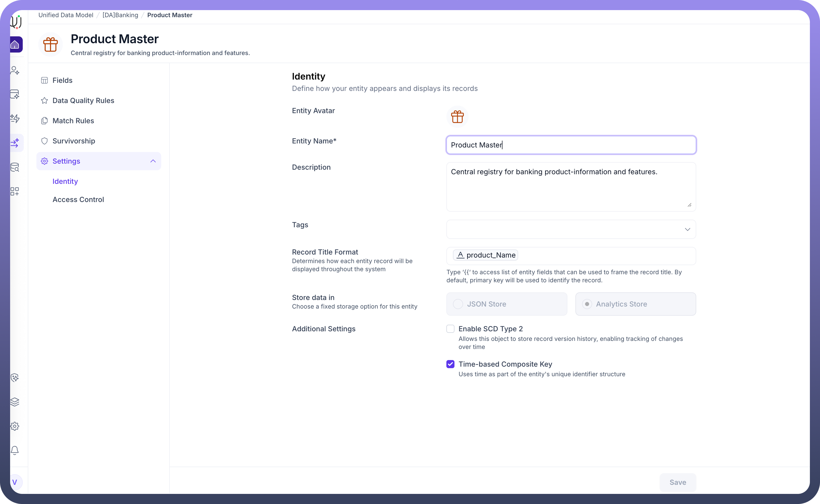The width and height of the screenshot is (820, 504).
Task: Click the user avatar V icon
Action: click(x=15, y=482)
